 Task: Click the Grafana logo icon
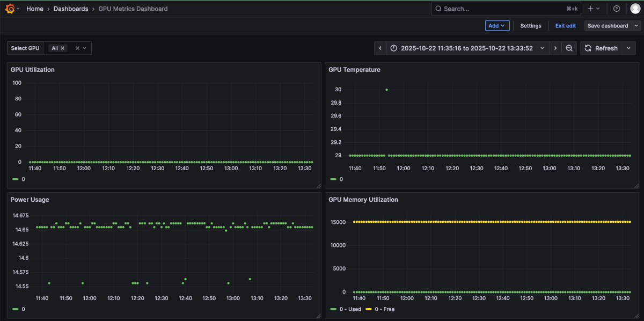coord(9,9)
